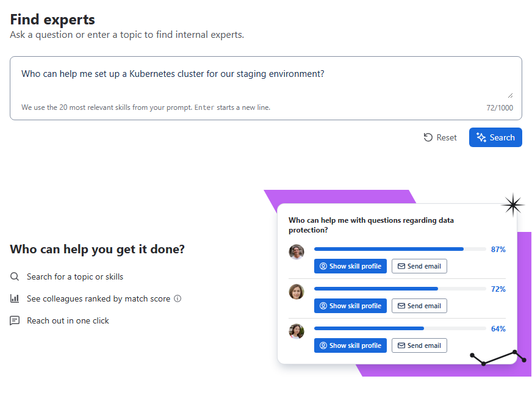This screenshot has width=532, height=401.
Task: Send email to the 72% match
Action: pyautogui.click(x=419, y=306)
